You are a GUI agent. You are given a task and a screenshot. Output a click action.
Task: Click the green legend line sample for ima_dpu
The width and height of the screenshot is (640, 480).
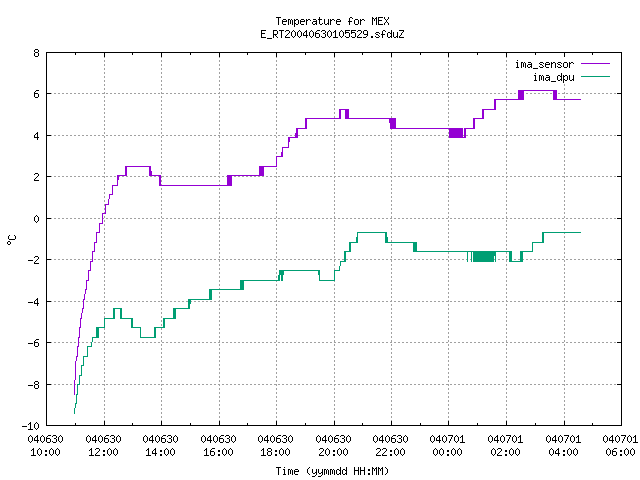(595, 77)
